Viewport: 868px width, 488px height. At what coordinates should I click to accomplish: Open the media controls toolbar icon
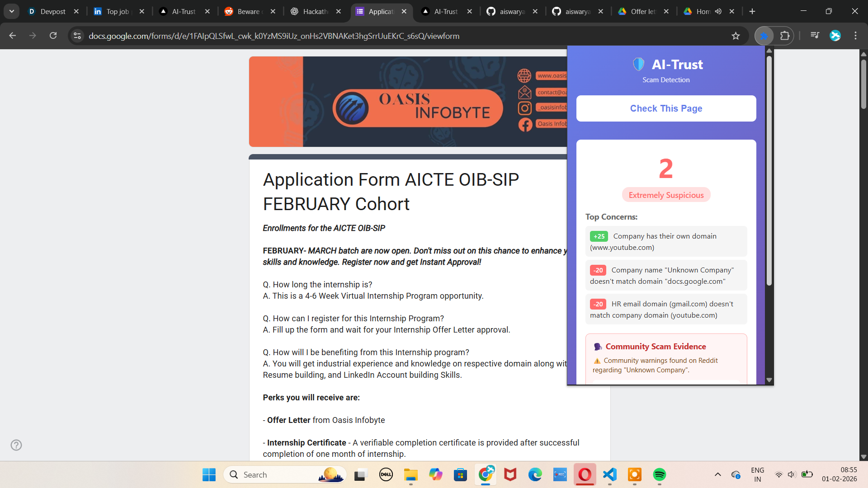(x=815, y=35)
